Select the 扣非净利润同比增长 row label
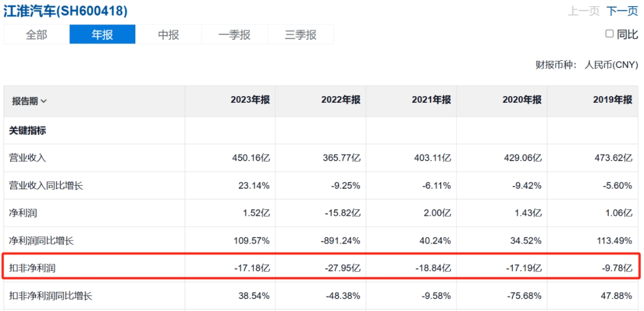This screenshot has width=644, height=311. point(51,295)
